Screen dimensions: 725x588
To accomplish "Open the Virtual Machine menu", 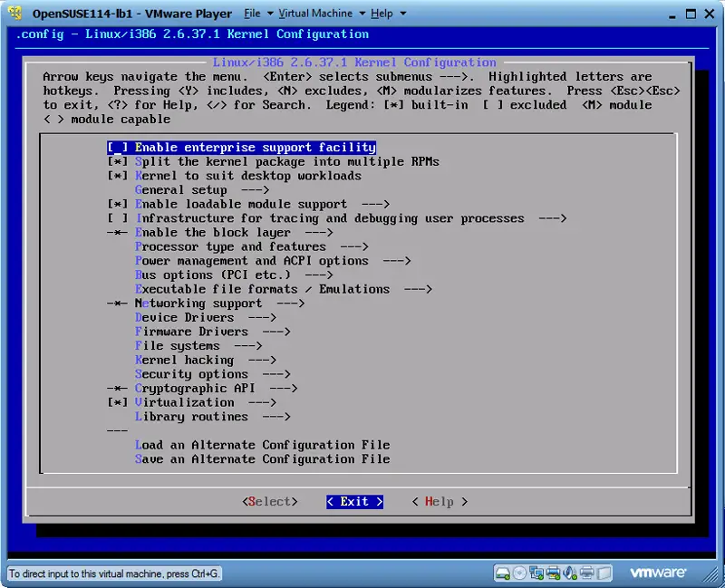I will (322, 14).
